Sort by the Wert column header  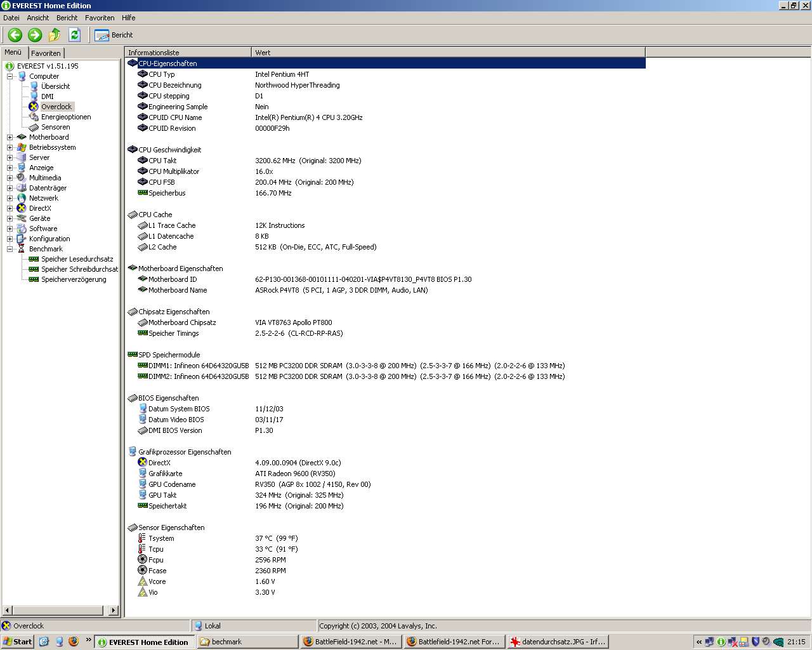click(x=448, y=53)
